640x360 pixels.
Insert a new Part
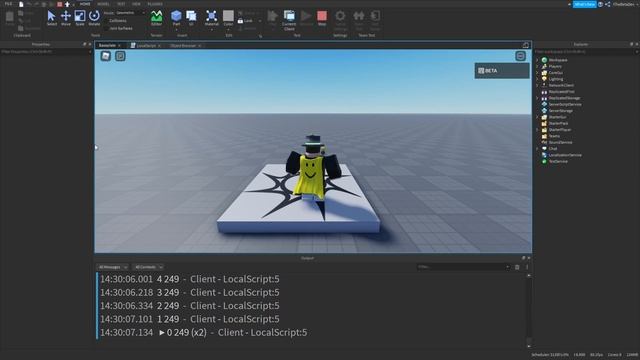176,18
